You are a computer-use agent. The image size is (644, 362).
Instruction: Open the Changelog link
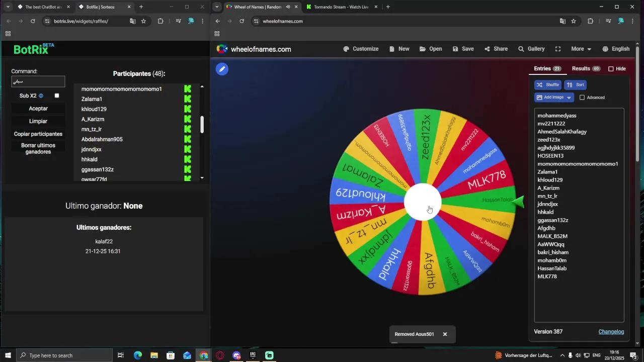(x=611, y=332)
